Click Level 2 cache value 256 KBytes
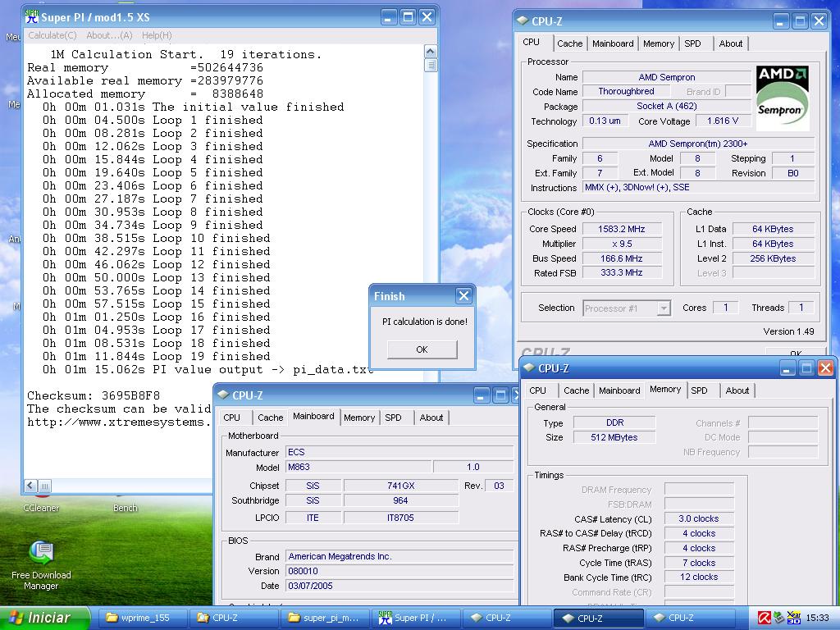Image resolution: width=840 pixels, height=630 pixels. tap(773, 258)
